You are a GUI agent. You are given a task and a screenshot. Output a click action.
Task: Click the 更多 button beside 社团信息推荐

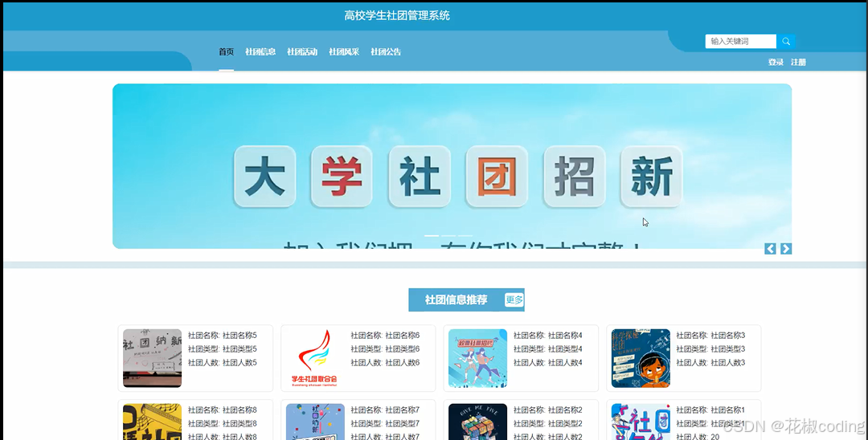coord(514,299)
